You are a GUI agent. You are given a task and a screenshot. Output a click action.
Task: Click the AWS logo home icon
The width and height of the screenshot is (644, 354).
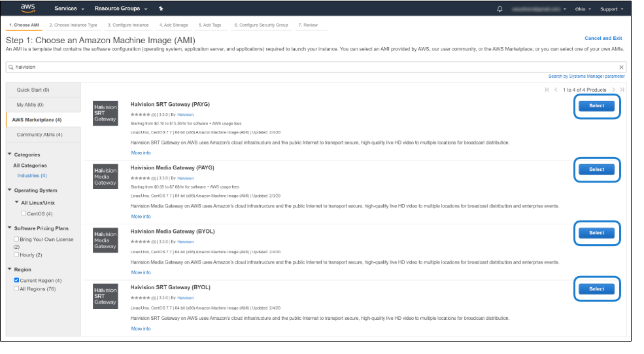point(27,9)
